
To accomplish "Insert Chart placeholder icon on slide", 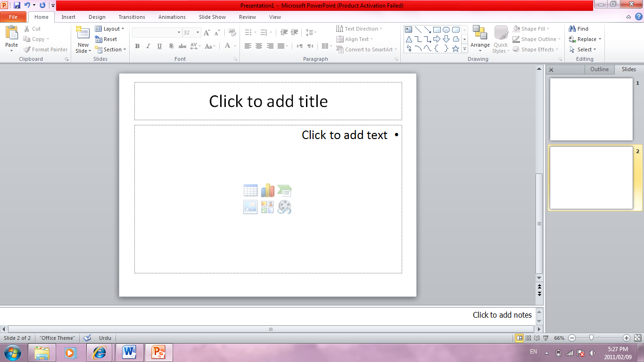I will (267, 190).
